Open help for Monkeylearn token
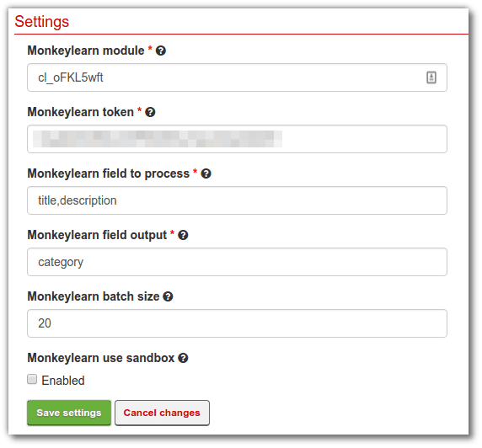This screenshot has height=448, width=482. pos(150,112)
